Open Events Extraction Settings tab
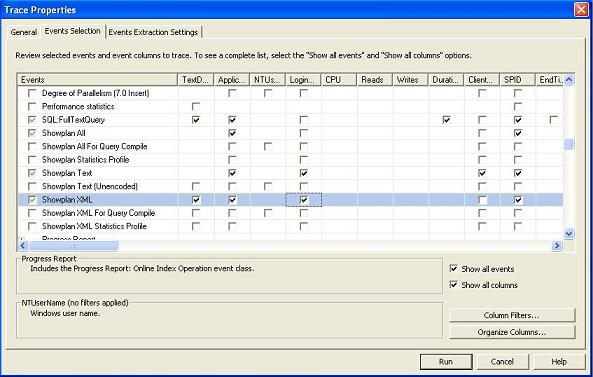593x377 pixels. pyautogui.click(x=153, y=32)
